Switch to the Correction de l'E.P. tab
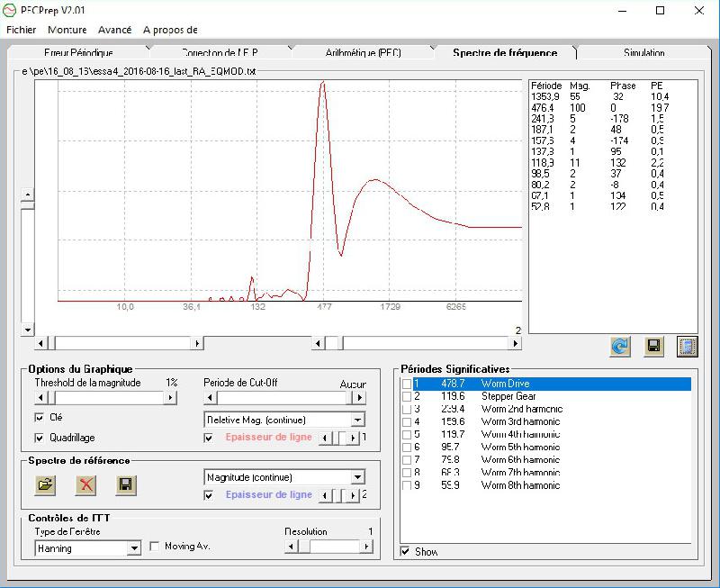The image size is (720, 588). (x=220, y=52)
